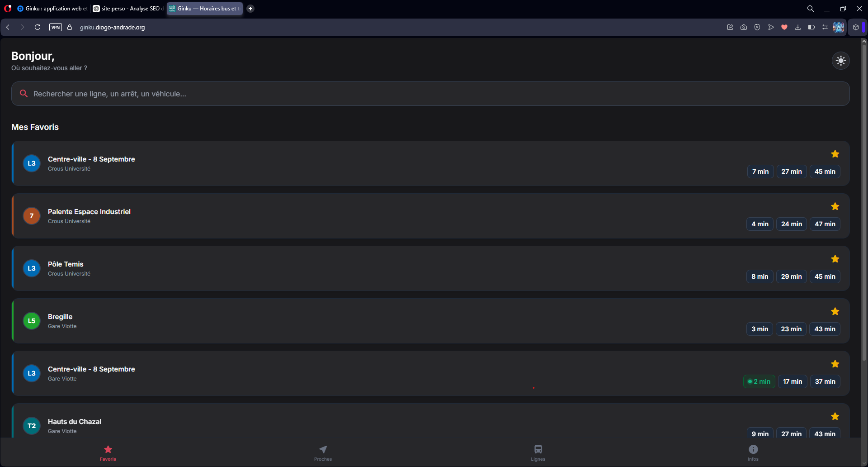Click the T2 tram line badge

pyautogui.click(x=32, y=426)
